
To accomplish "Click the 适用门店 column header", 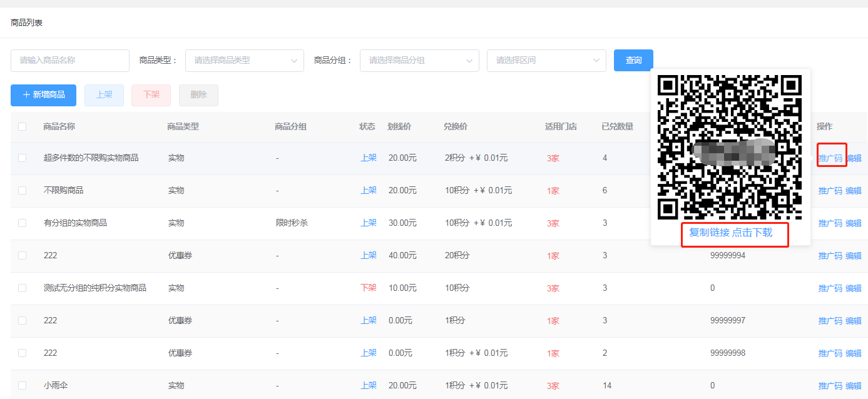I will pyautogui.click(x=561, y=126).
